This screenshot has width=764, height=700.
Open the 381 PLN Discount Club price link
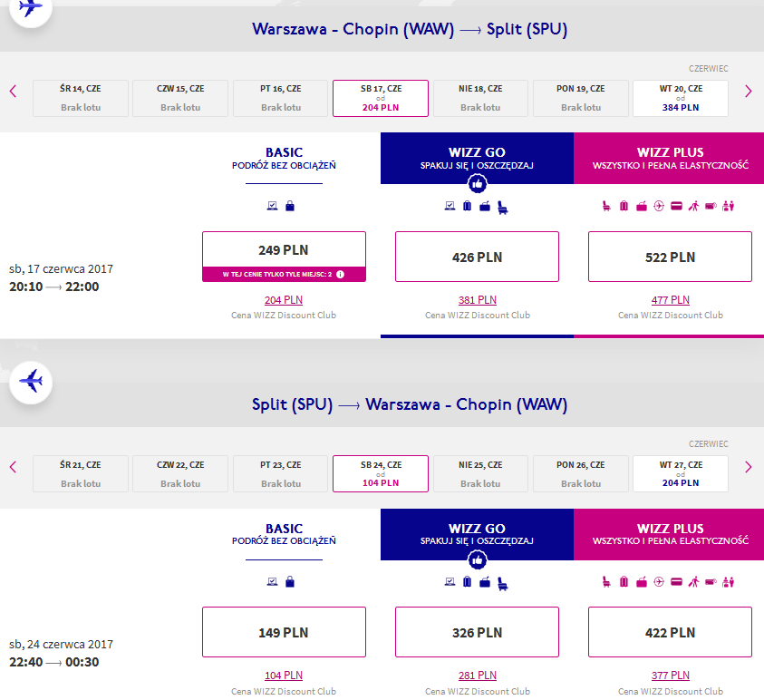(x=477, y=300)
